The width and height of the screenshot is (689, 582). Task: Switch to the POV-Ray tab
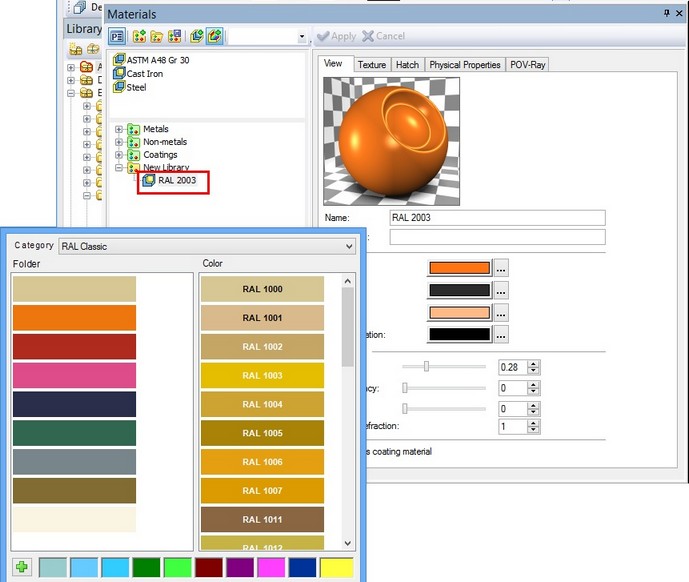pos(528,65)
